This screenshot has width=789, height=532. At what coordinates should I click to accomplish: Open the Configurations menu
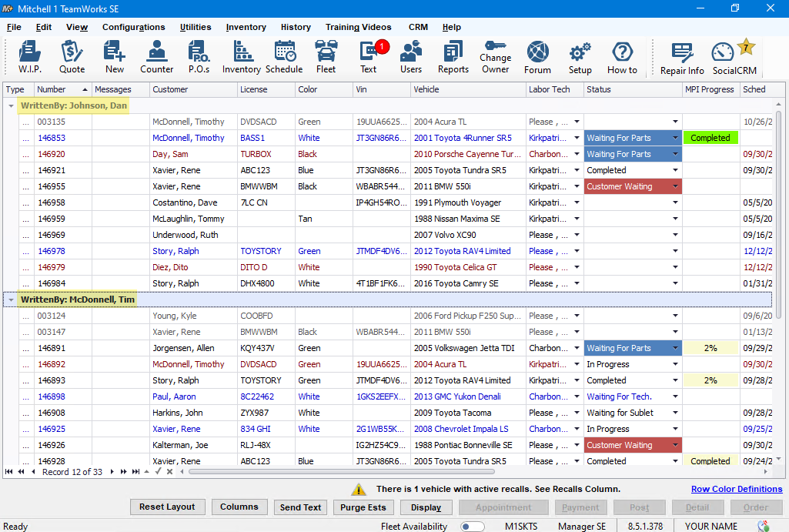coord(133,27)
